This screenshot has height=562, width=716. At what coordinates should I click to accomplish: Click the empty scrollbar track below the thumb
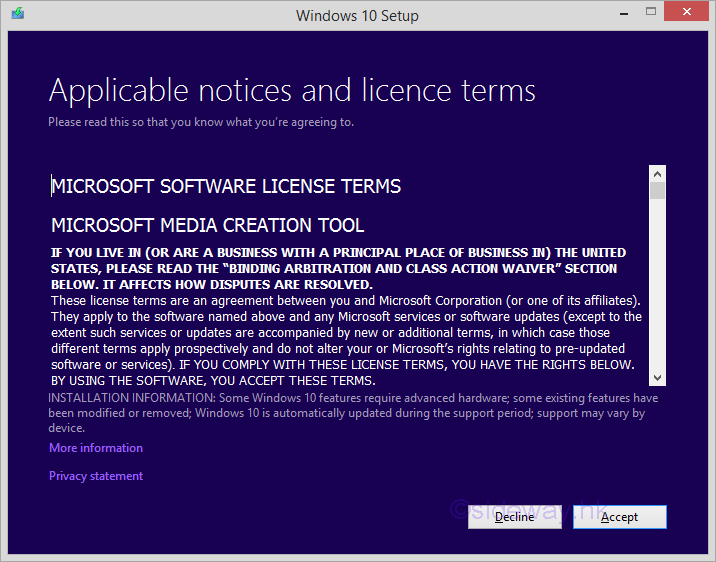657,290
